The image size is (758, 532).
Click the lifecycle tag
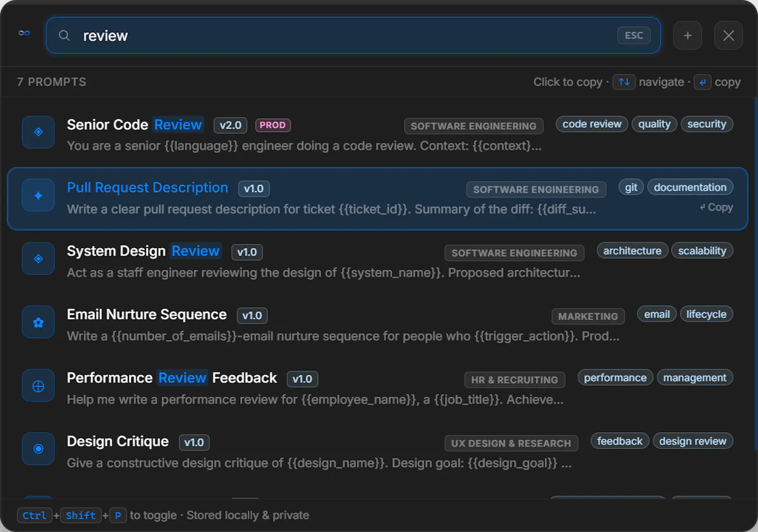pos(706,314)
